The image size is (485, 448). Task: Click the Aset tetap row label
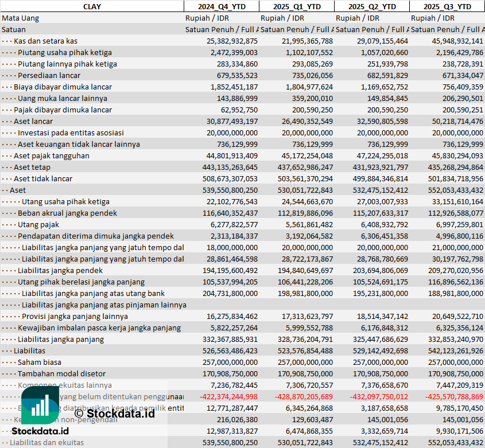pos(32,167)
